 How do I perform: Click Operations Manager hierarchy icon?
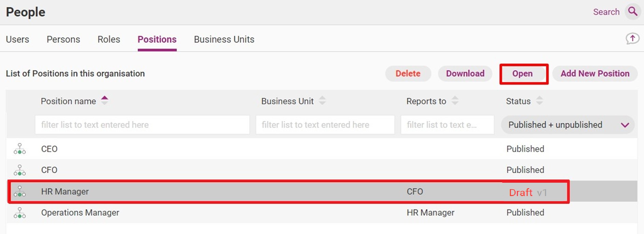pos(20,213)
